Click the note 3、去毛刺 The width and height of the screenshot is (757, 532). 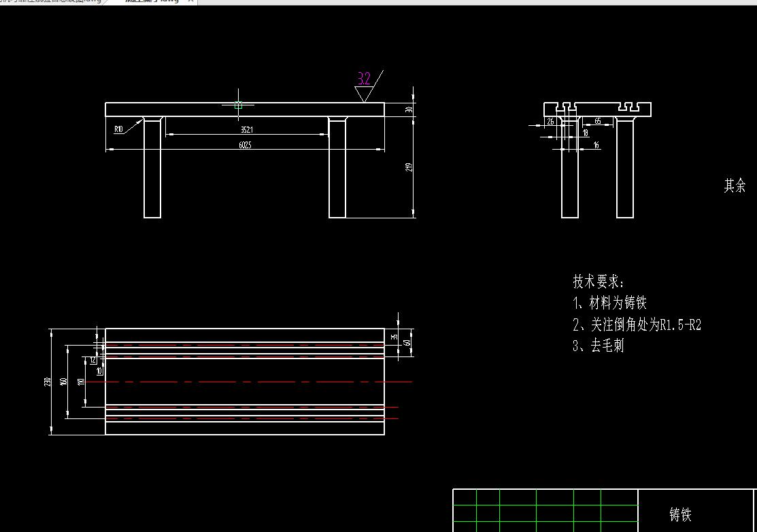click(598, 346)
